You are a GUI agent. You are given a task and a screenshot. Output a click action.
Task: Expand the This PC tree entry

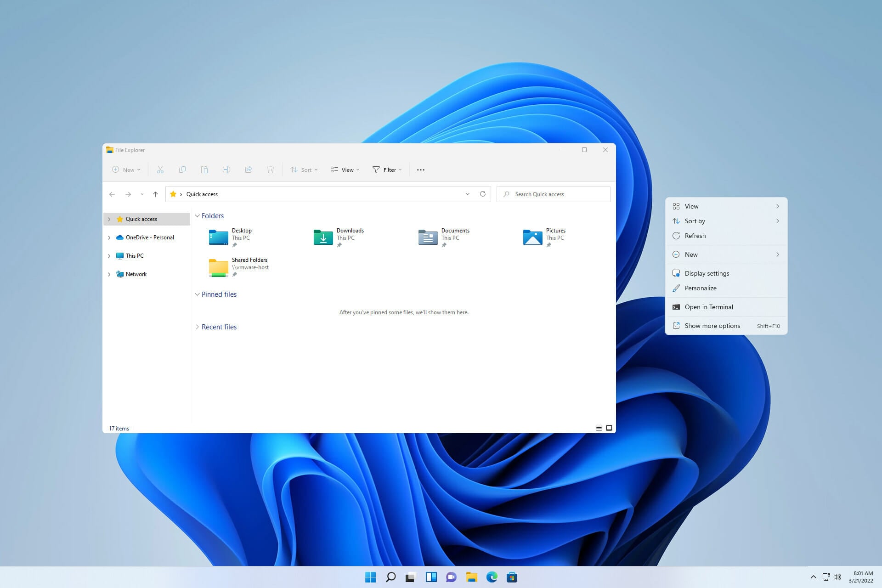coord(109,255)
